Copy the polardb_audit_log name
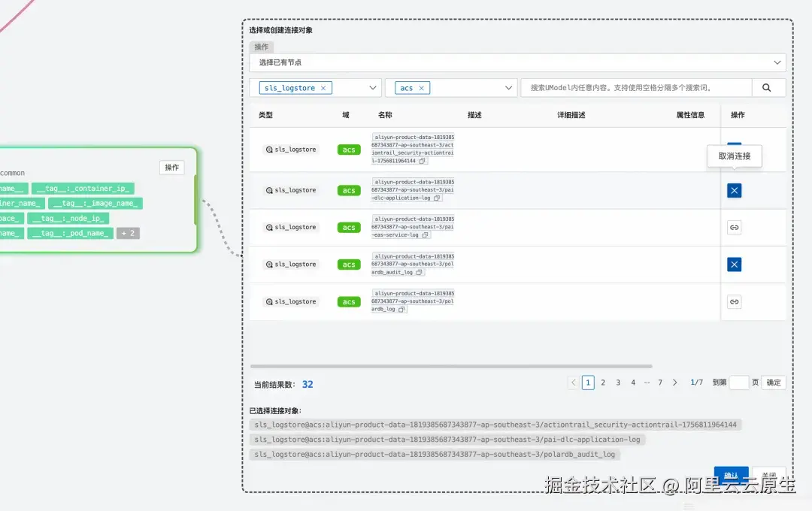 [x=420, y=272]
